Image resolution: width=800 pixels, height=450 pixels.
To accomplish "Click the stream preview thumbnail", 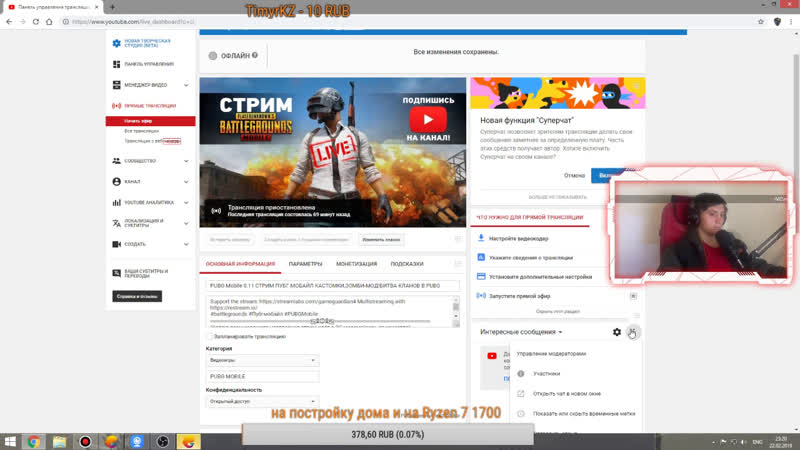I will coord(333,152).
